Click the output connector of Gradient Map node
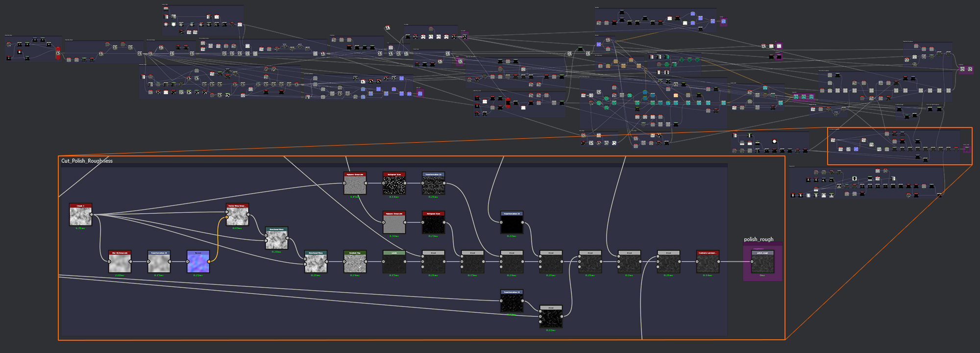The height and width of the screenshot is (353, 980). point(366,262)
